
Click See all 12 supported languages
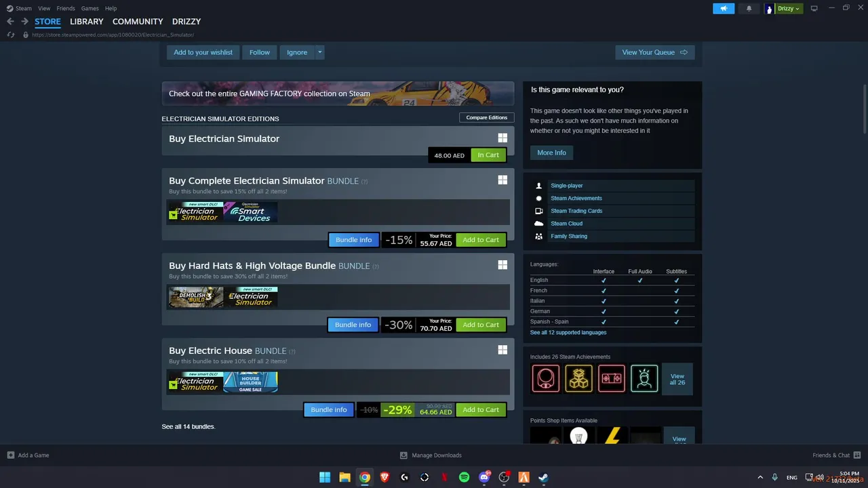pos(568,333)
